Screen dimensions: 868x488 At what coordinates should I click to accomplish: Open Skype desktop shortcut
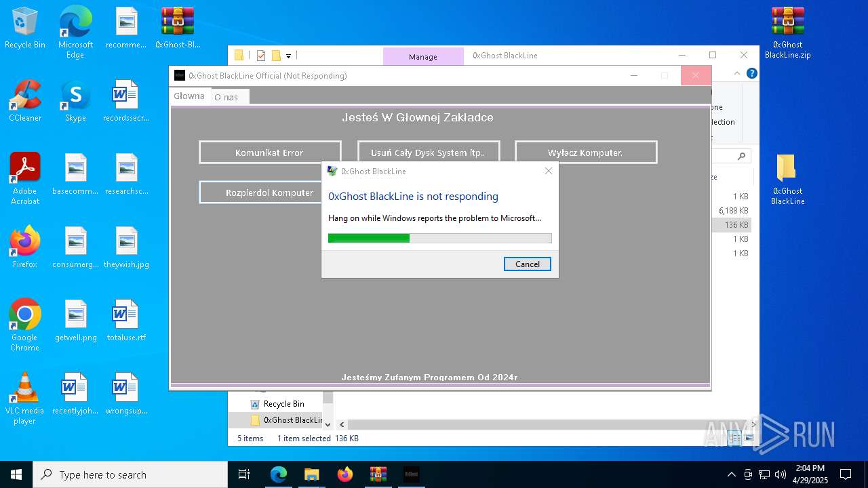[75, 101]
